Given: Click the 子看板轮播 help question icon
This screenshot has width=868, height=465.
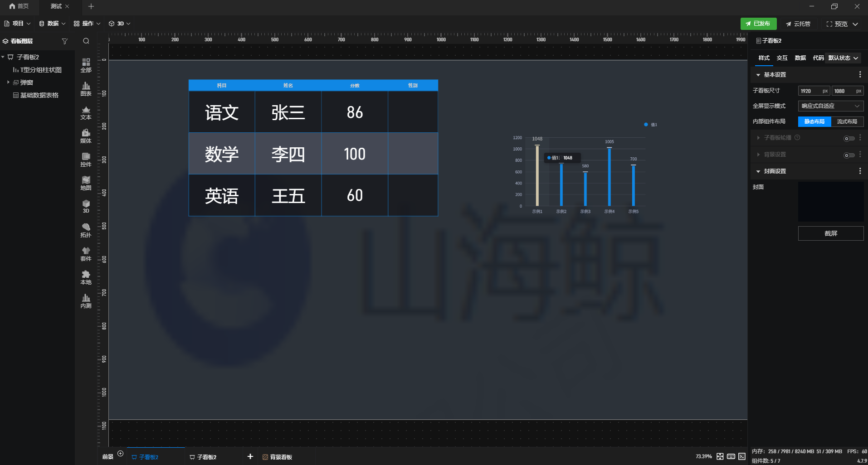Looking at the screenshot, I should tap(797, 137).
